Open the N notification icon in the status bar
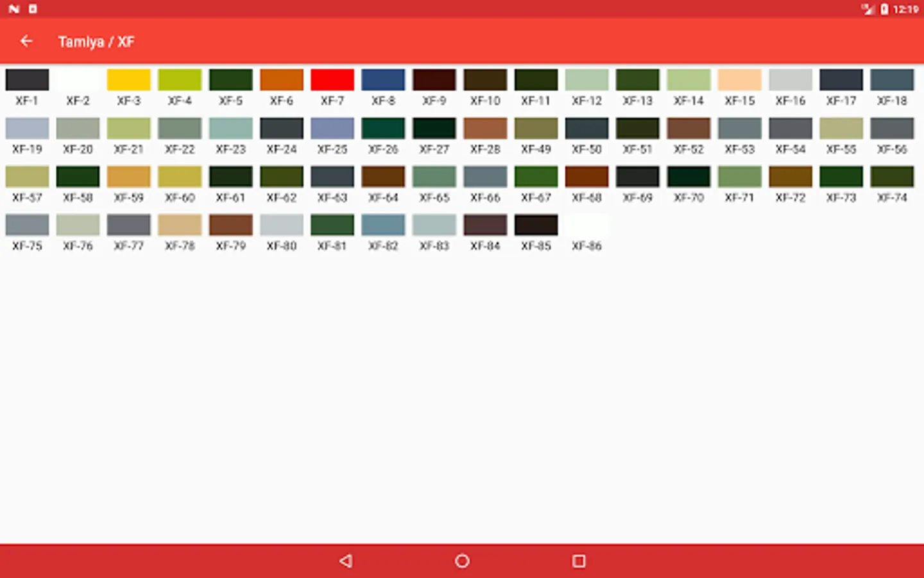924x578 pixels. tap(14, 9)
